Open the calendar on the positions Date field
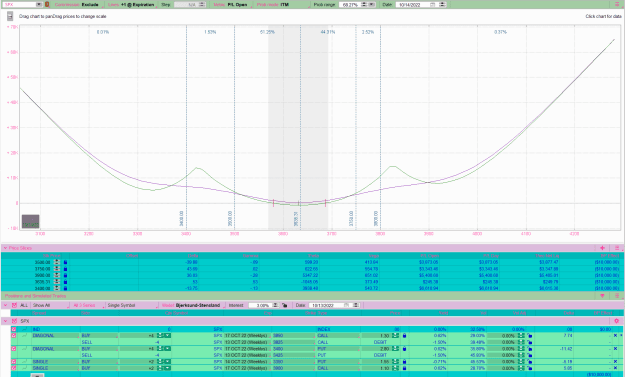Image resolution: width=625 pixels, height=377 pixels. pyautogui.click(x=346, y=305)
